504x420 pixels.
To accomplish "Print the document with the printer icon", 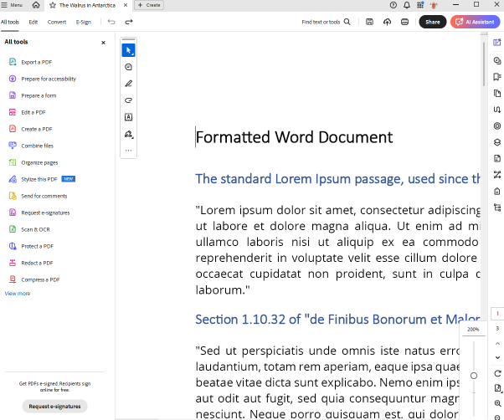I will click(x=404, y=22).
